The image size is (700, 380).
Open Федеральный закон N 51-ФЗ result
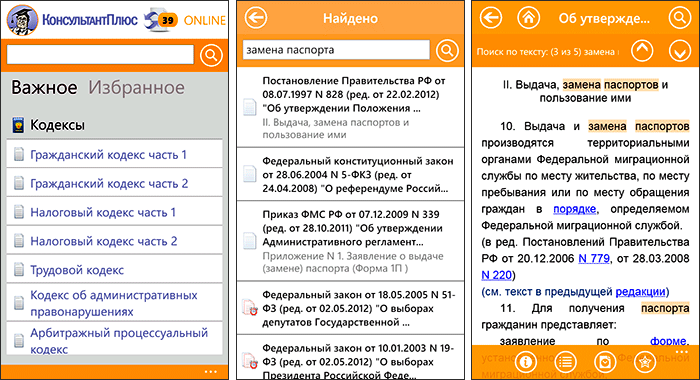(x=350, y=308)
